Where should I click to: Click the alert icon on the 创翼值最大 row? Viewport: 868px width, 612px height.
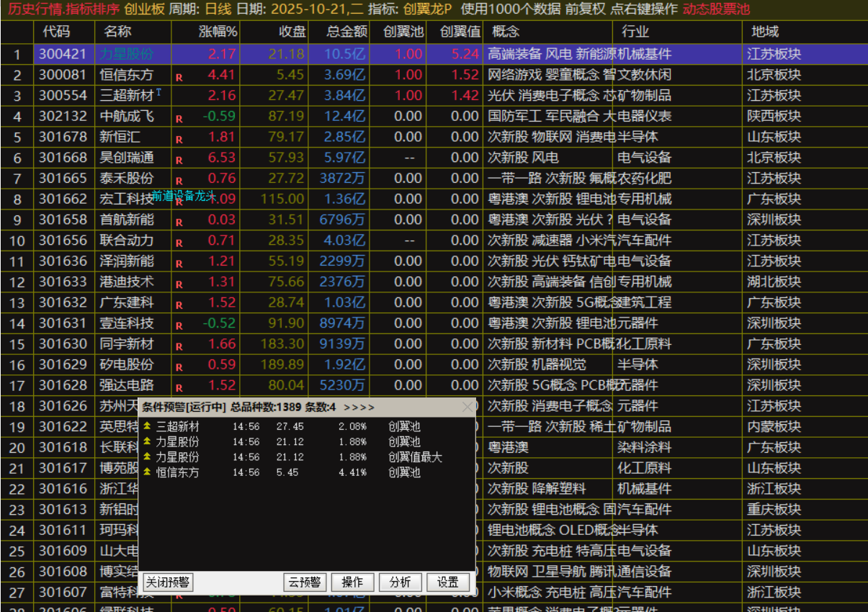tap(148, 457)
